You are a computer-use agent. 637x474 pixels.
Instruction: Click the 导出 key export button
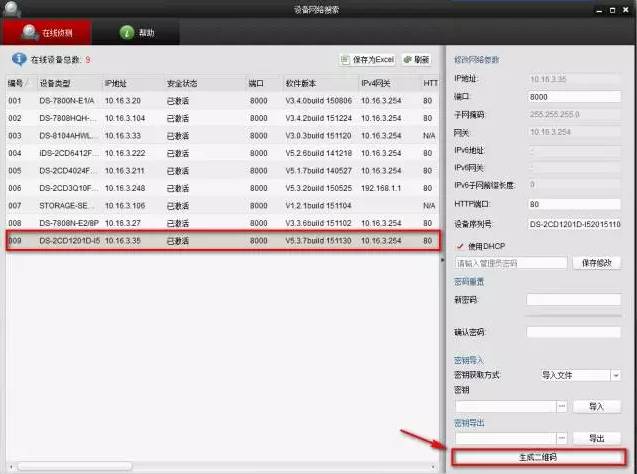(x=596, y=438)
